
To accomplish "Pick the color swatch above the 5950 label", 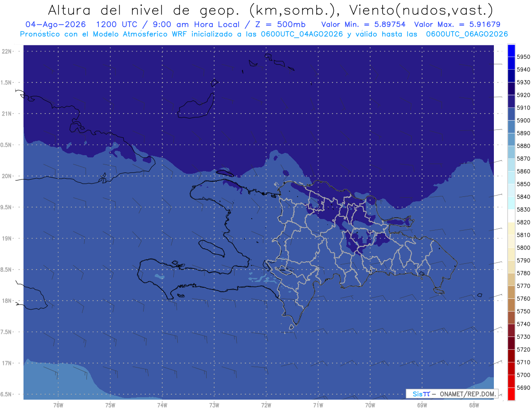I will 511,51.
